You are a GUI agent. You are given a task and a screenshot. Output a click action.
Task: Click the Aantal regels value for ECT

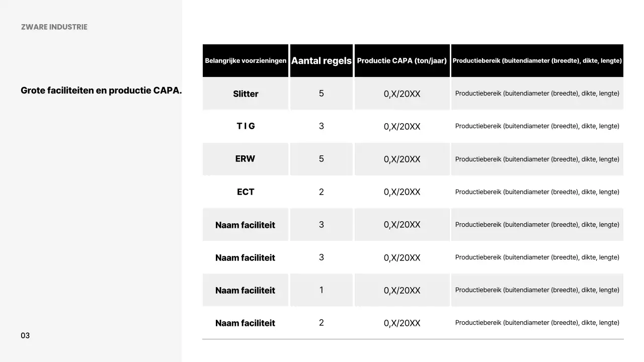(321, 192)
